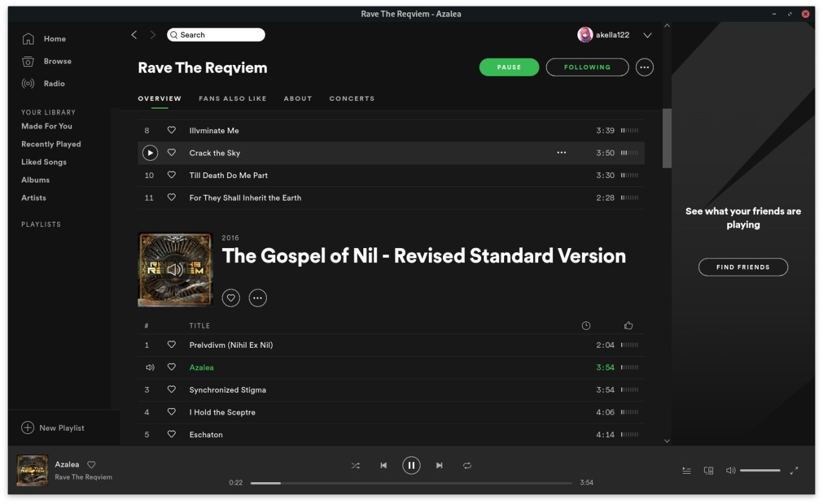Click the akella122 profile avatar
Viewport: 823px width, 504px height.
[585, 35]
